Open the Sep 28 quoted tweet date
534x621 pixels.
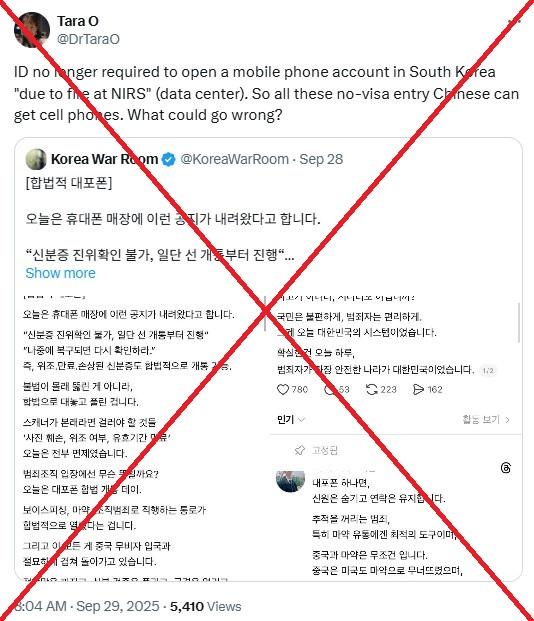point(321,159)
